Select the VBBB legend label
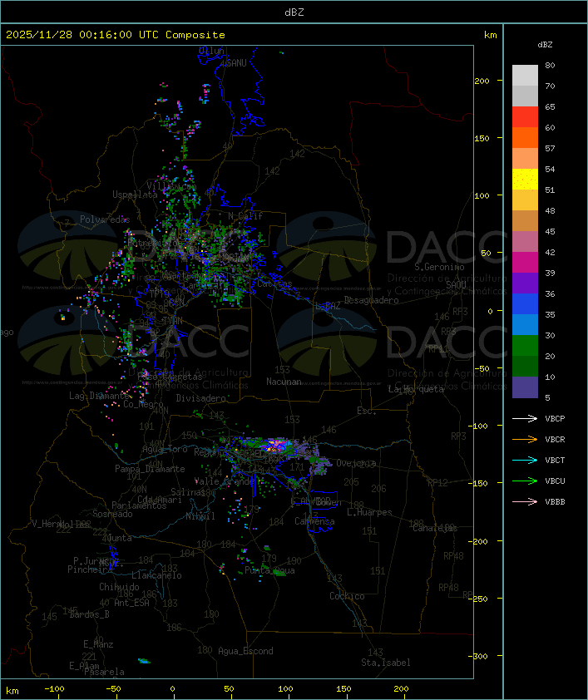Screen dimensions: 588x700 [x=555, y=502]
